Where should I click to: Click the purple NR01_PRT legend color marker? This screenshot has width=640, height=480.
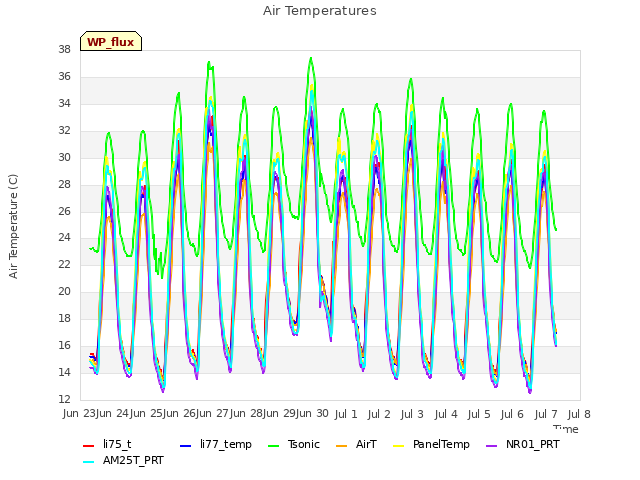point(492,446)
